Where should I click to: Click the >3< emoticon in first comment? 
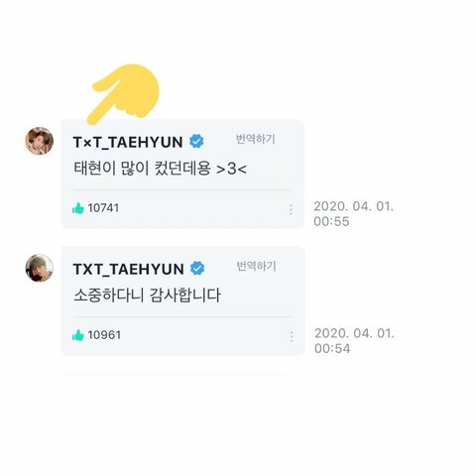231,169
